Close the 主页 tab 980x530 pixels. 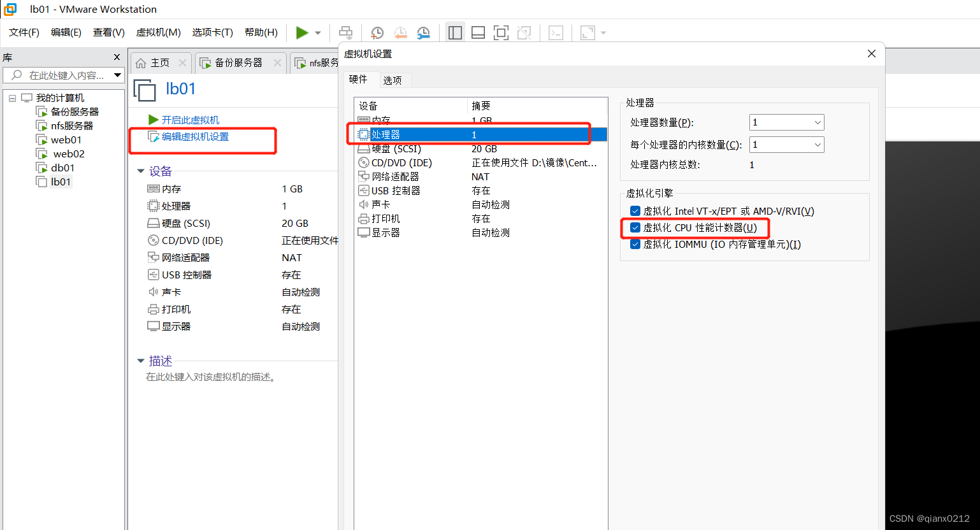pos(183,62)
